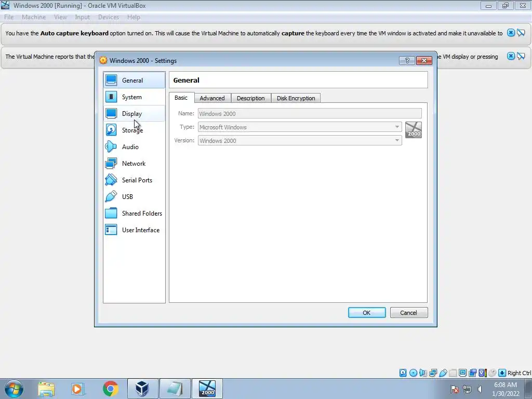Open the Serial Ports category

[134, 180]
